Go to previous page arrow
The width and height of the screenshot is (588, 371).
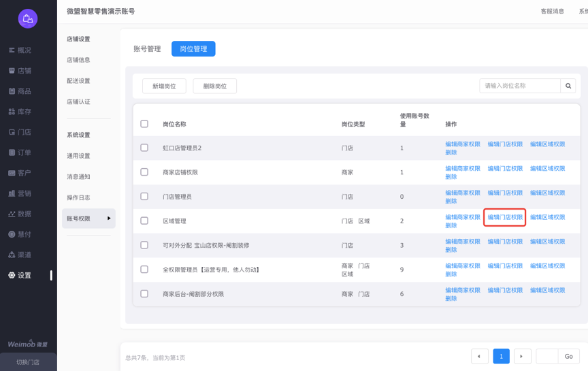pyautogui.click(x=479, y=356)
